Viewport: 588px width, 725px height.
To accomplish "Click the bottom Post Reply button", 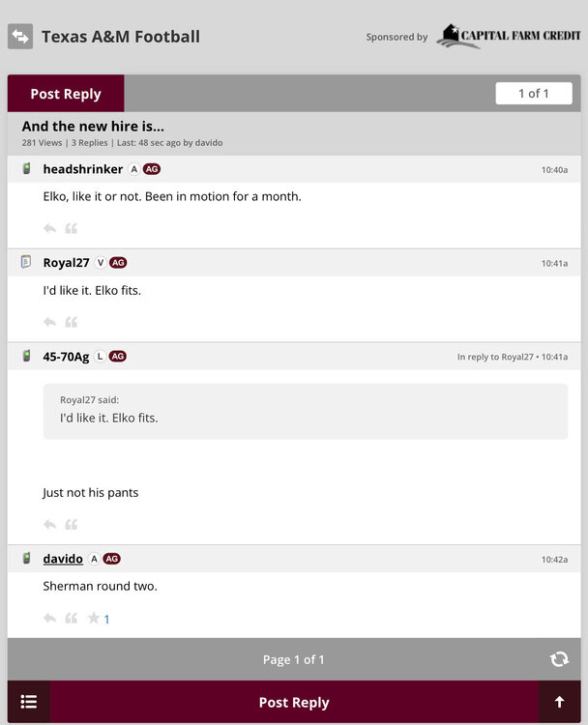I will [294, 703].
